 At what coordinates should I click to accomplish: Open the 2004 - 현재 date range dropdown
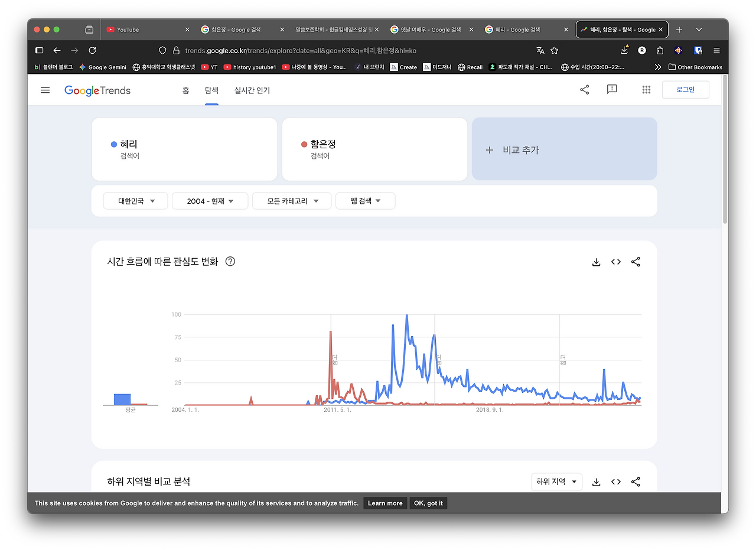coord(210,200)
